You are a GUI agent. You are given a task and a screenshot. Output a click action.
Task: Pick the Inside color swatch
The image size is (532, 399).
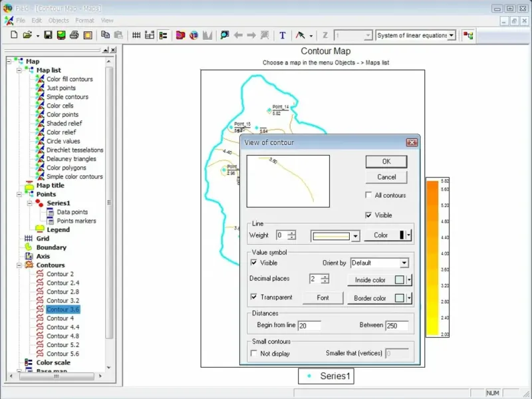[399, 281]
